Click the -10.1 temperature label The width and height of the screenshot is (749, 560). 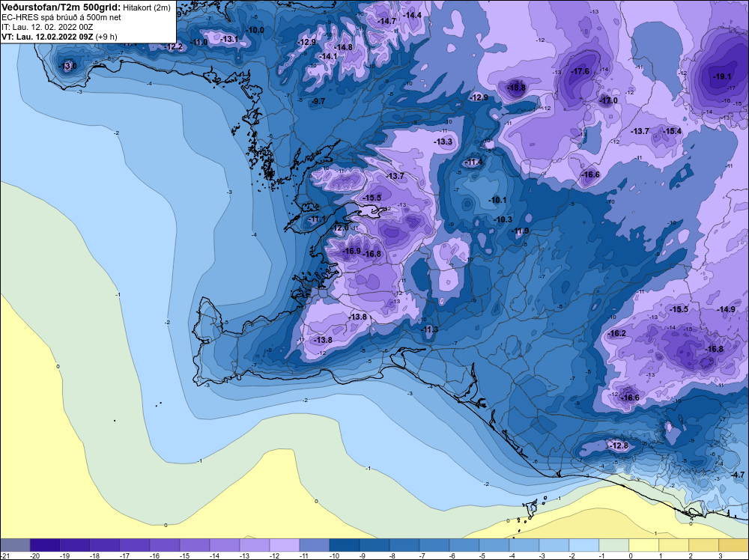497,200
